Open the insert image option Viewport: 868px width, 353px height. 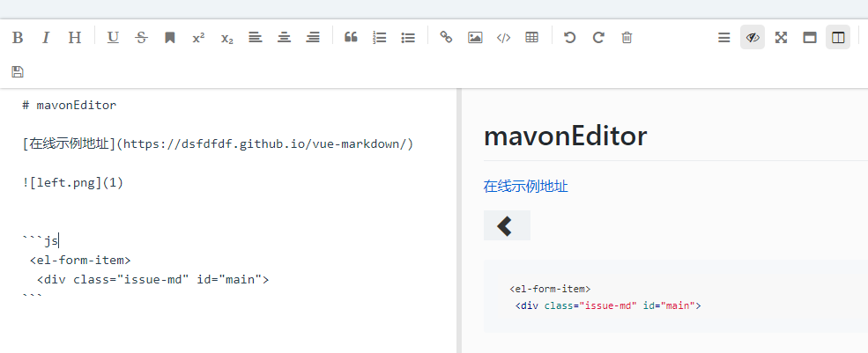point(475,38)
